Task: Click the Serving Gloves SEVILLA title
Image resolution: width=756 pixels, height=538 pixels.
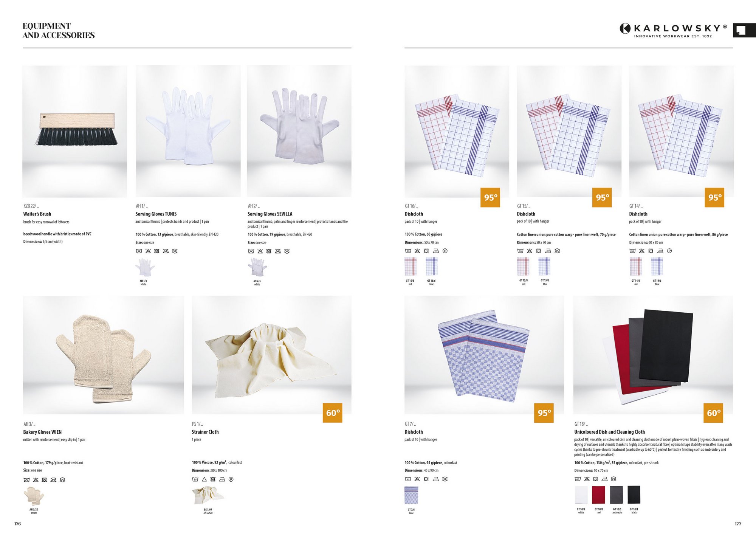Action: click(x=270, y=214)
